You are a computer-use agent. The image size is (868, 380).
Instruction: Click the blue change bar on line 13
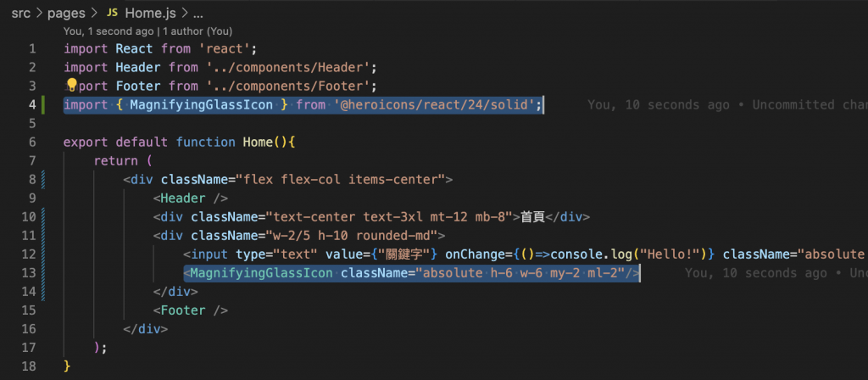(x=43, y=272)
